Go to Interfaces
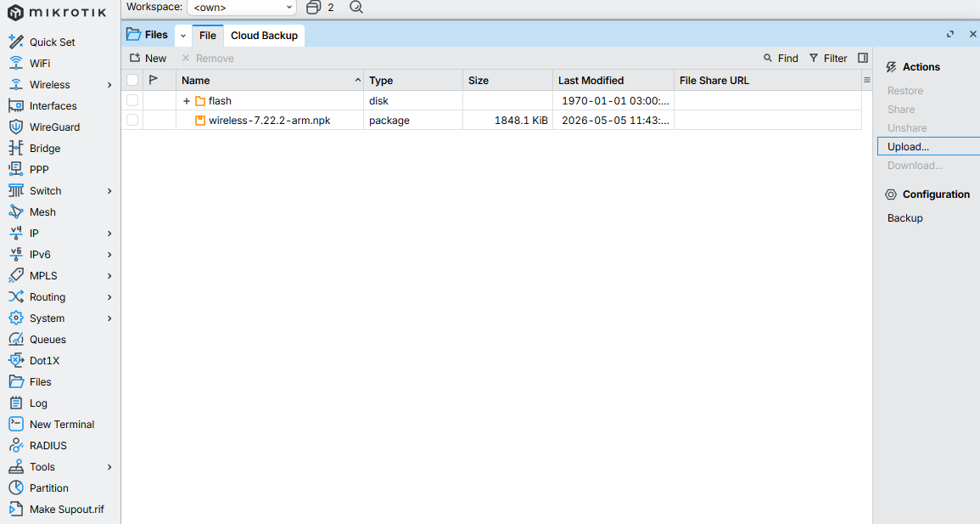 point(42,105)
